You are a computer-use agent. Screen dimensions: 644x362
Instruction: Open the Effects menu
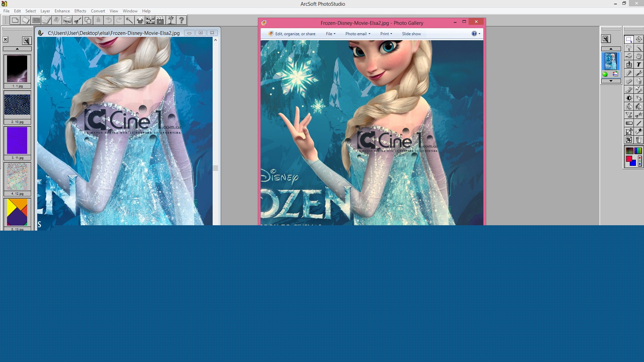click(80, 11)
